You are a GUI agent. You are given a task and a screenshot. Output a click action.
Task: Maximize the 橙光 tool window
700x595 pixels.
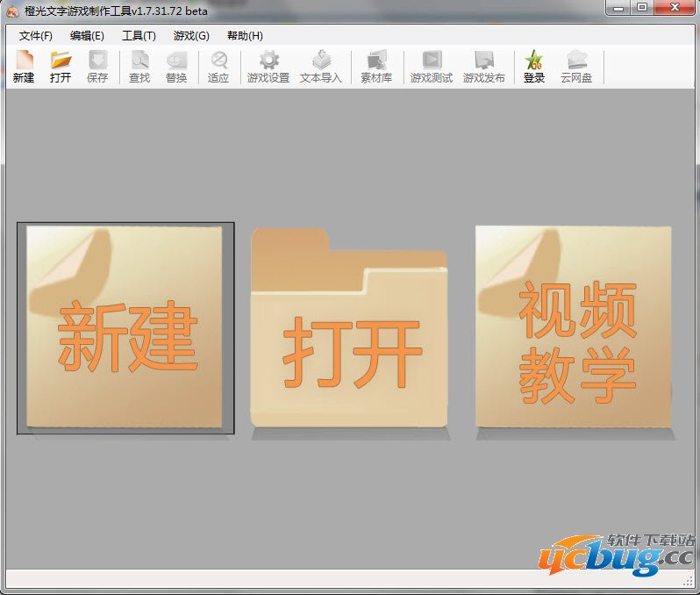click(x=642, y=8)
